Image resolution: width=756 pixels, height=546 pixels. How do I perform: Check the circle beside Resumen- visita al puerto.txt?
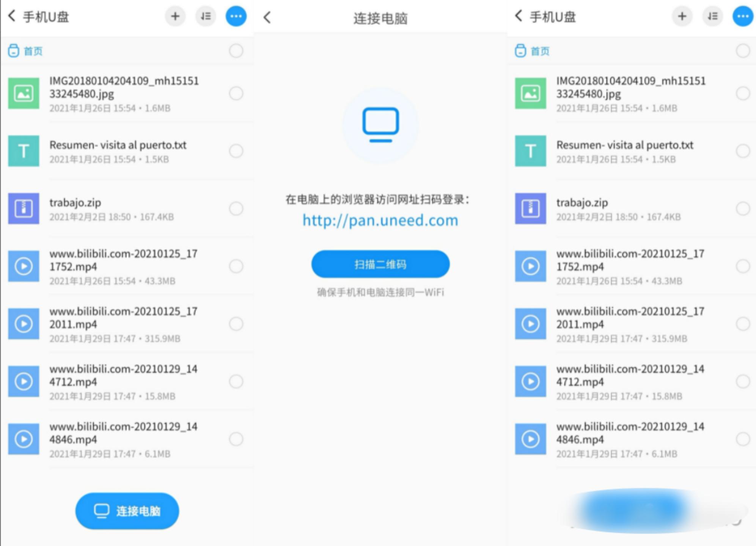(x=236, y=151)
